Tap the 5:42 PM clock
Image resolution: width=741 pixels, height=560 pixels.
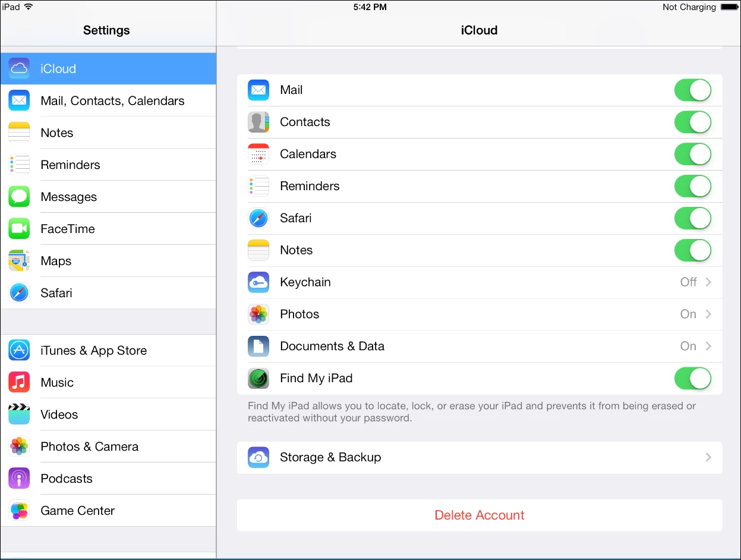(370, 7)
